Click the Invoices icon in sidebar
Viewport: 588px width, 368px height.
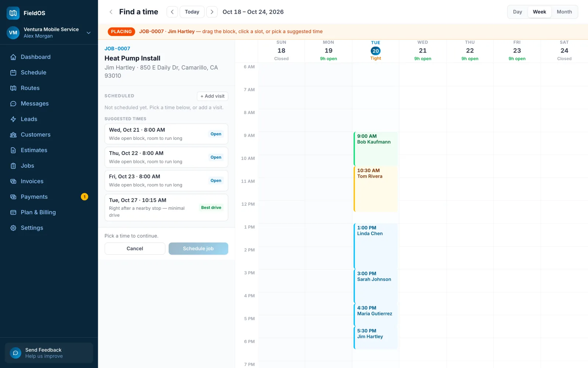pos(13,181)
